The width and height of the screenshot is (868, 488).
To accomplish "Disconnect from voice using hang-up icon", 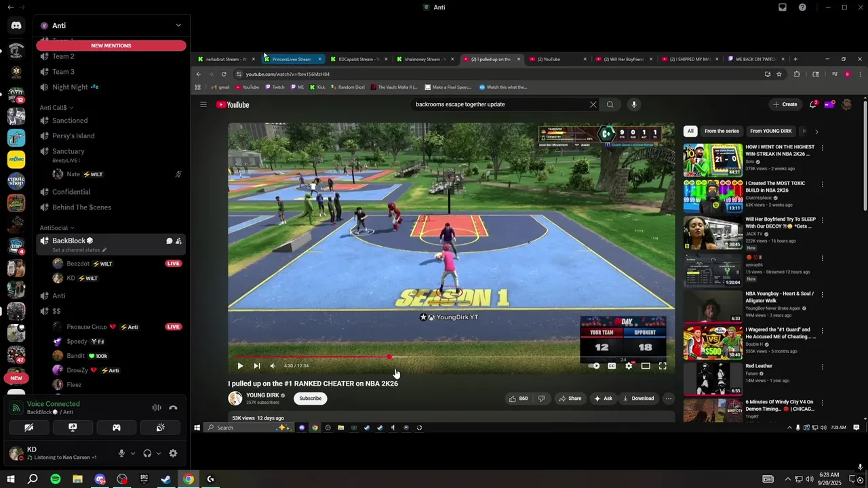I will coord(173,408).
